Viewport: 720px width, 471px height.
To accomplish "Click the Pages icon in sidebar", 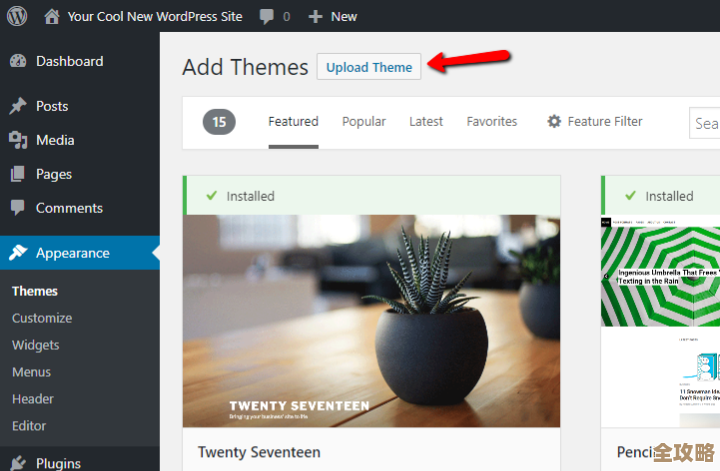I will [x=18, y=174].
